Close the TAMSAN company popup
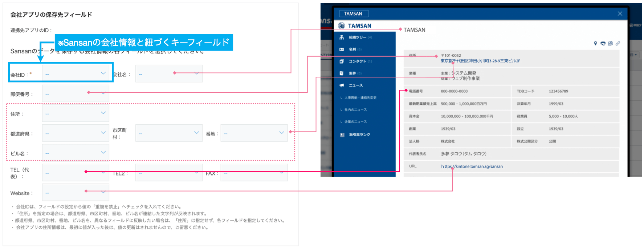Screen dimensions: 644x249 point(620,13)
